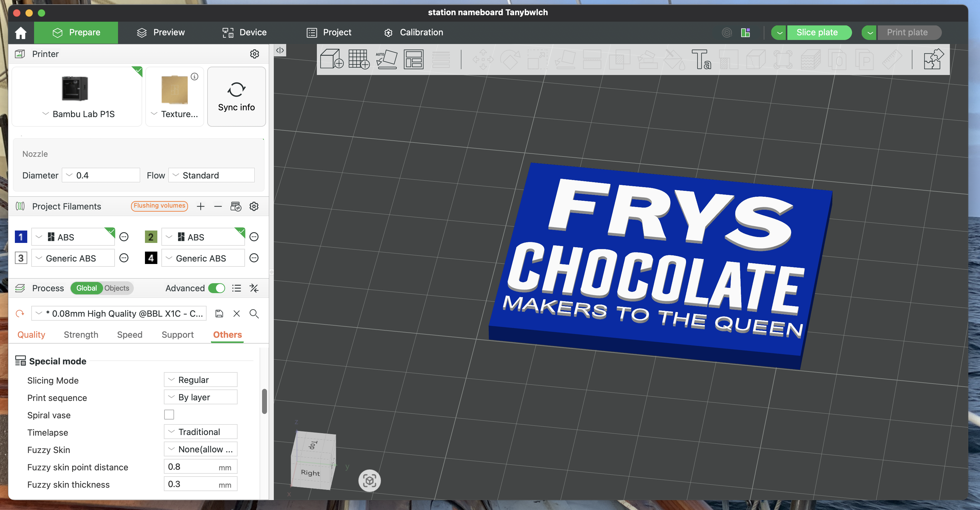The height and width of the screenshot is (510, 980).
Task: Compare process presets icon
Action: click(x=254, y=288)
